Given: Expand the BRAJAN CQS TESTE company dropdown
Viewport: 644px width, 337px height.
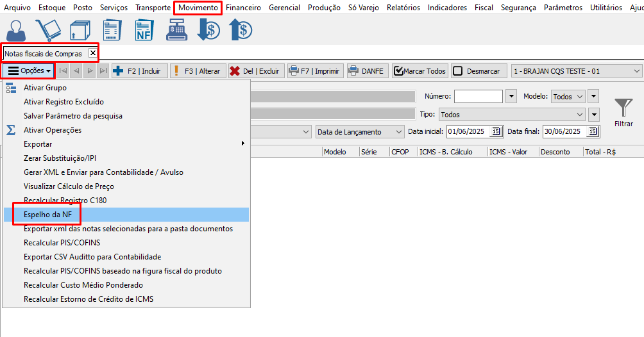Looking at the screenshot, I should coord(636,71).
